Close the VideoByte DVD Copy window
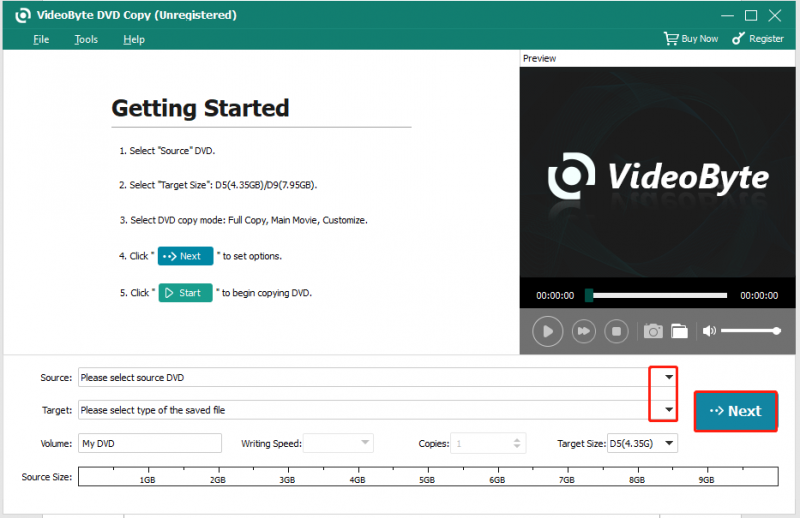The width and height of the screenshot is (800, 518). coord(775,15)
